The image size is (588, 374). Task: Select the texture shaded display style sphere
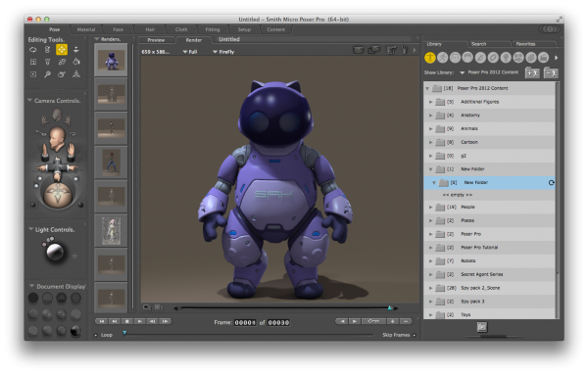[x=75, y=331]
